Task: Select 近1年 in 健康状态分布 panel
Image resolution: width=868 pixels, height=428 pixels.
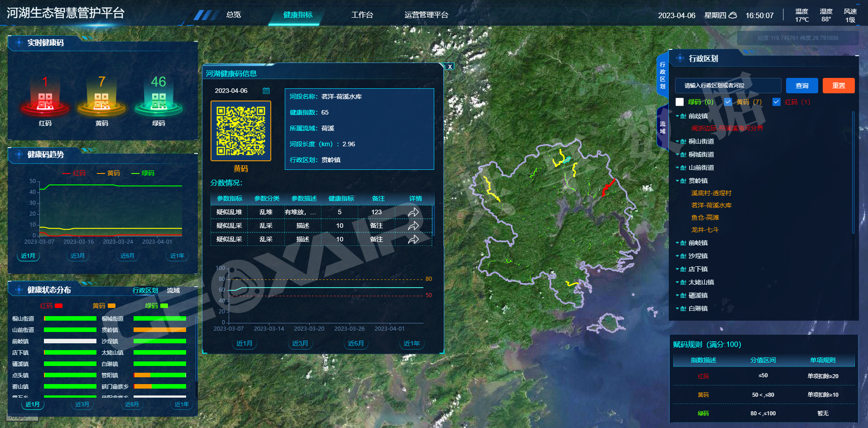Action: point(182,404)
